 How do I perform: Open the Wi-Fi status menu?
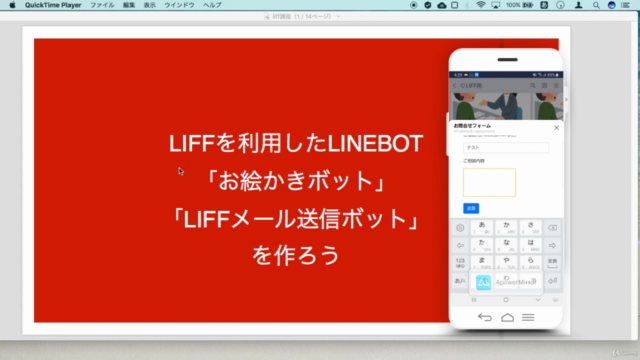point(481,5)
